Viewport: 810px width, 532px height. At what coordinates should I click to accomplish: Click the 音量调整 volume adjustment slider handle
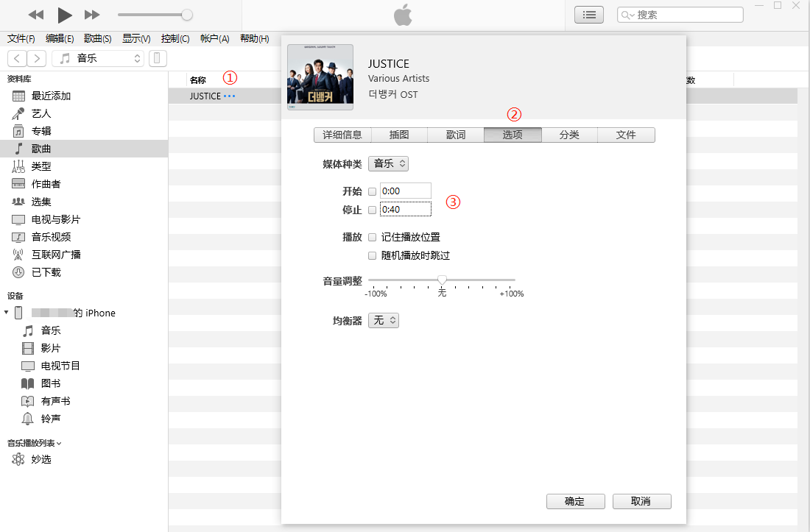tap(442, 280)
